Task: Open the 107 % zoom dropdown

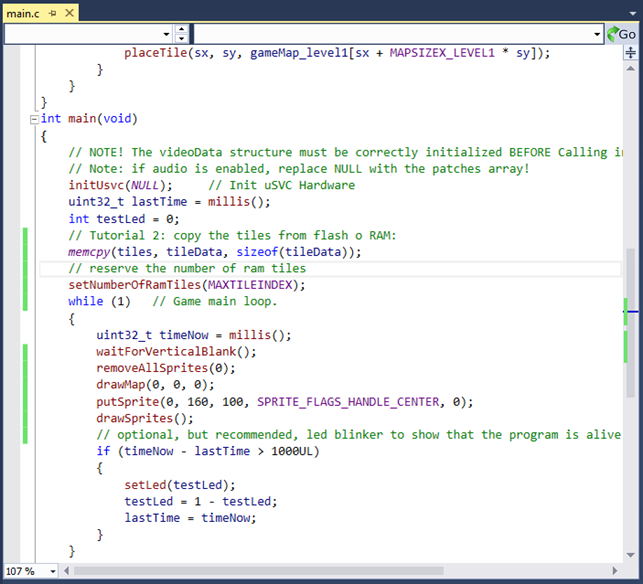Action: pos(53,571)
